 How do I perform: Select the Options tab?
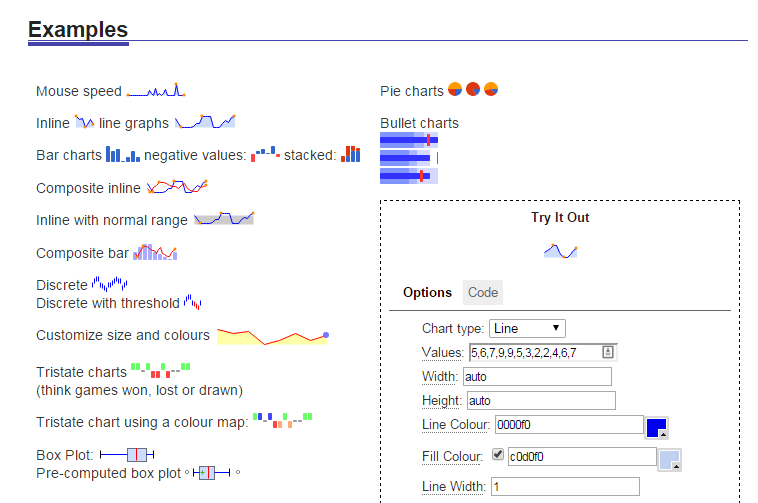[427, 292]
